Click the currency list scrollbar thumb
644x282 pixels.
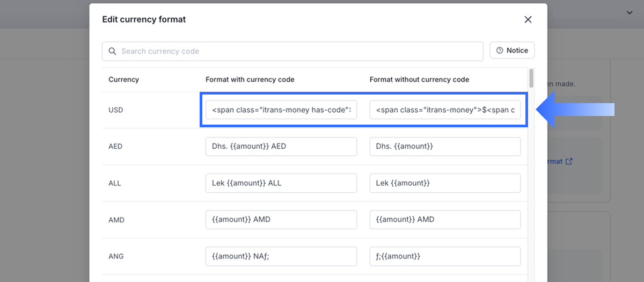click(531, 78)
